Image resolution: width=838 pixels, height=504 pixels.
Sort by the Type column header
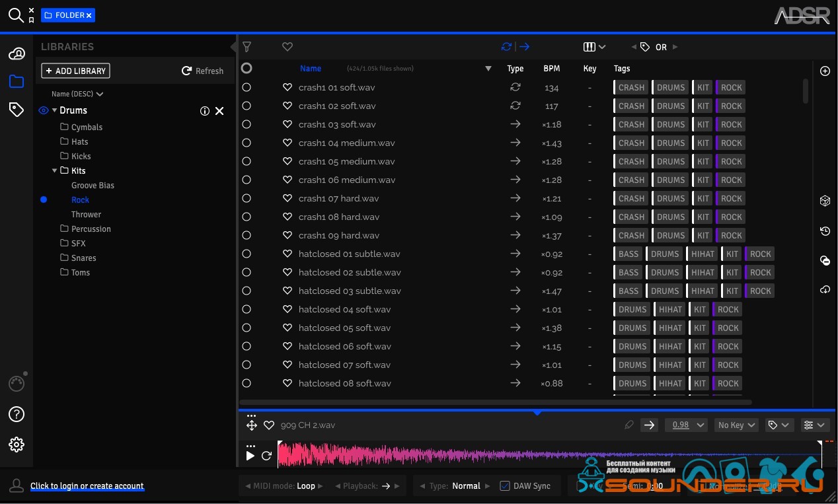(x=515, y=69)
